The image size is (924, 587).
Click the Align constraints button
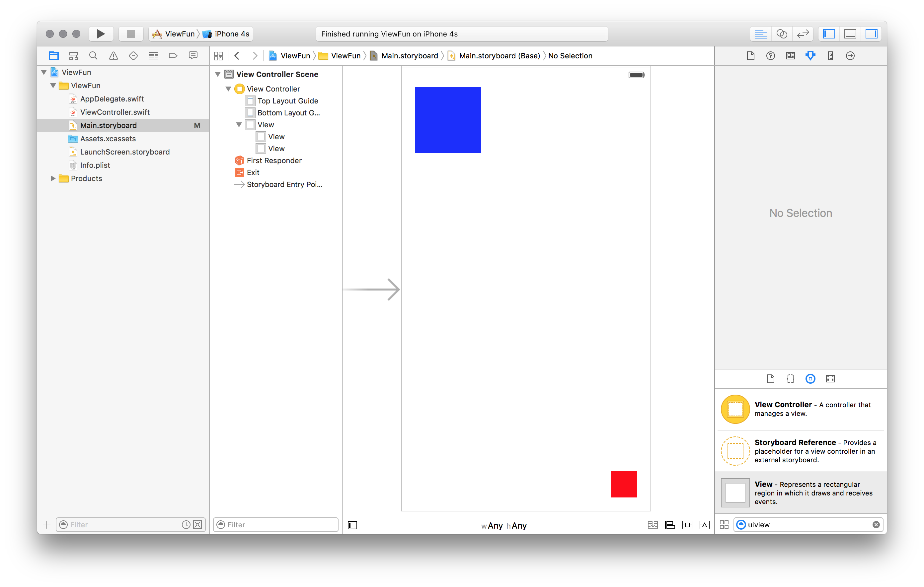669,525
